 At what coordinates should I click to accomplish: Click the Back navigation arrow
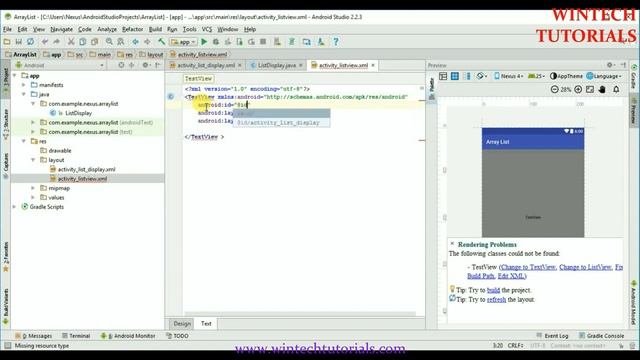click(135, 42)
